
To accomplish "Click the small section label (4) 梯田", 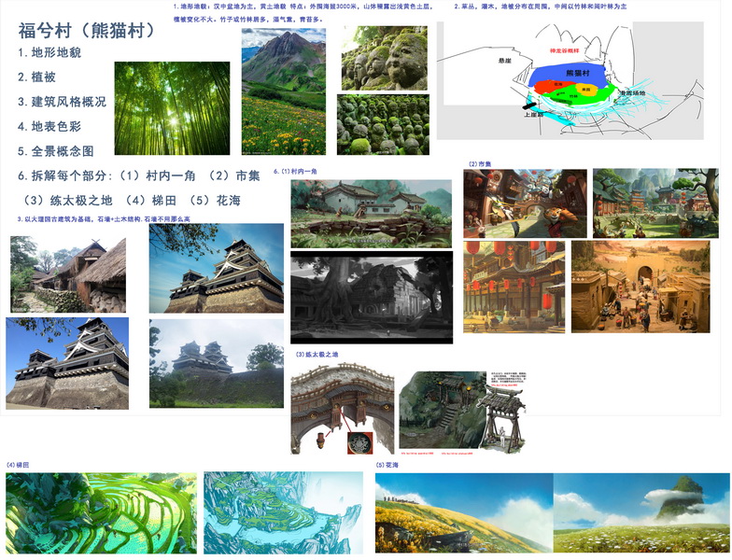I will coord(19,465).
